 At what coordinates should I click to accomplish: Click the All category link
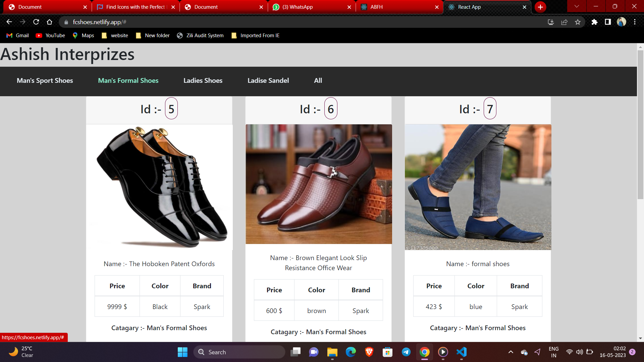coord(318,80)
